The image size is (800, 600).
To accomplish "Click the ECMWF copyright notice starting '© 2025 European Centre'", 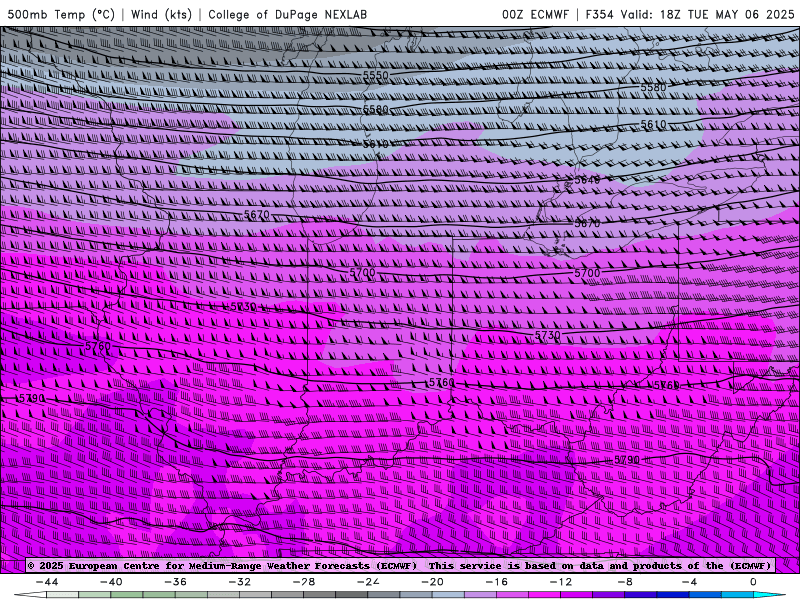I will (x=222, y=565).
